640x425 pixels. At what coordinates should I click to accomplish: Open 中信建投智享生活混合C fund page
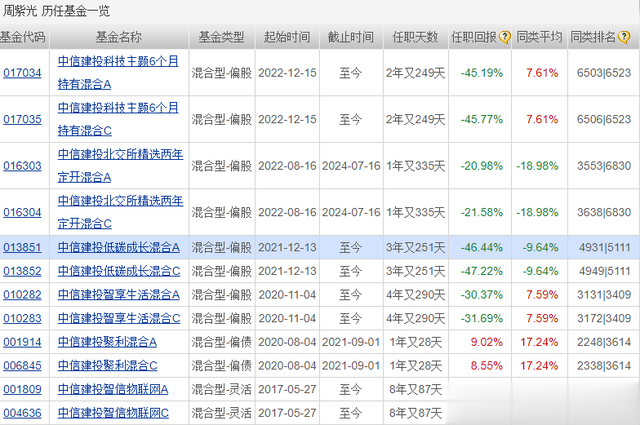[119, 318]
